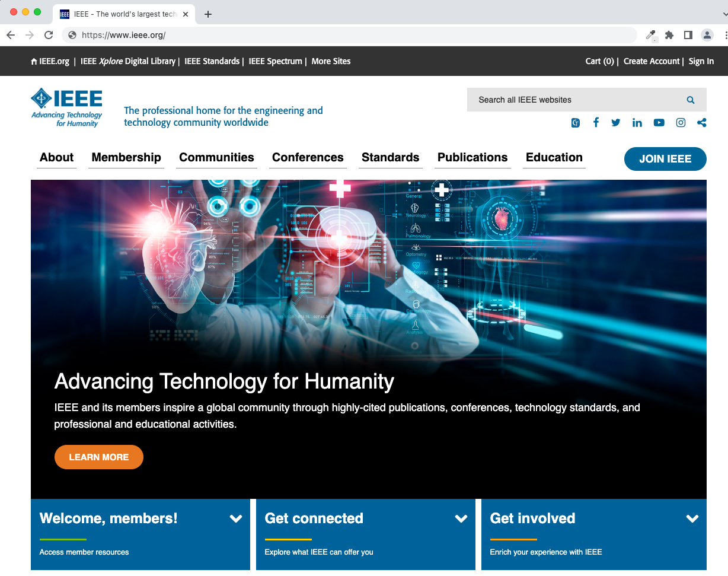Click the Create Account link

(x=652, y=61)
